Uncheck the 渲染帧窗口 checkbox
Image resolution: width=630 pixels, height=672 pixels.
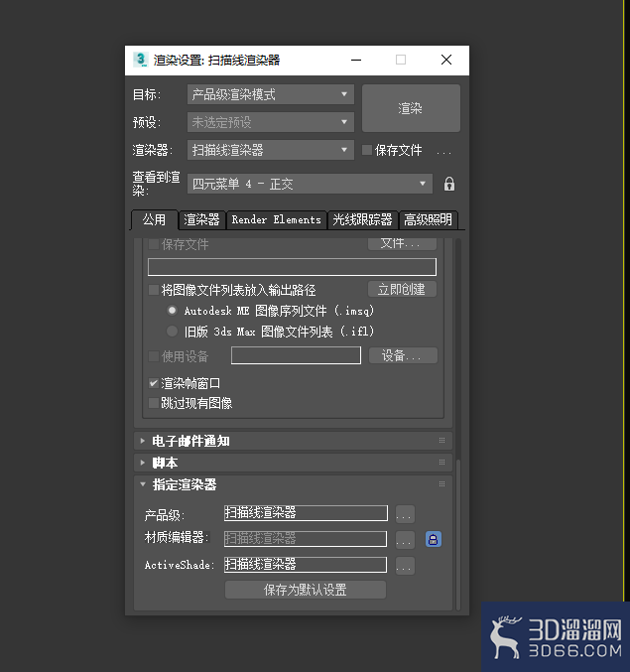154,383
